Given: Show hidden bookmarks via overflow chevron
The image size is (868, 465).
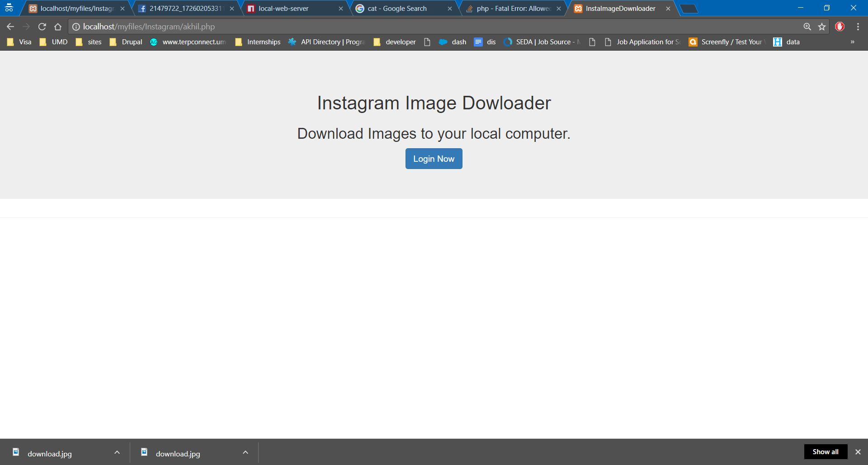Looking at the screenshot, I should coord(853,42).
